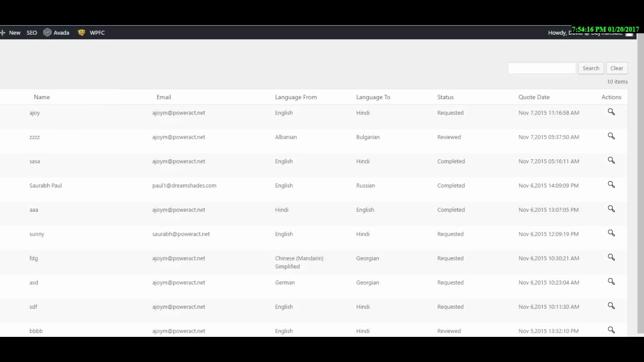Click 'Hindi' language from in aaa row
This screenshot has width=644, height=362.
tap(282, 210)
